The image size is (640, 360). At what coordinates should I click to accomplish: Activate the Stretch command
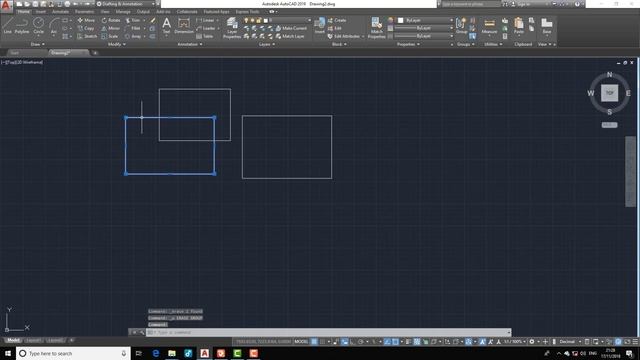coord(87,36)
